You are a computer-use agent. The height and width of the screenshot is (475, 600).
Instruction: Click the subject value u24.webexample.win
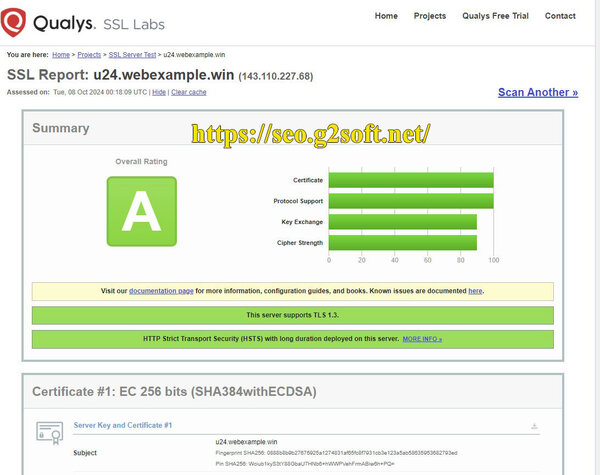pyautogui.click(x=246, y=442)
